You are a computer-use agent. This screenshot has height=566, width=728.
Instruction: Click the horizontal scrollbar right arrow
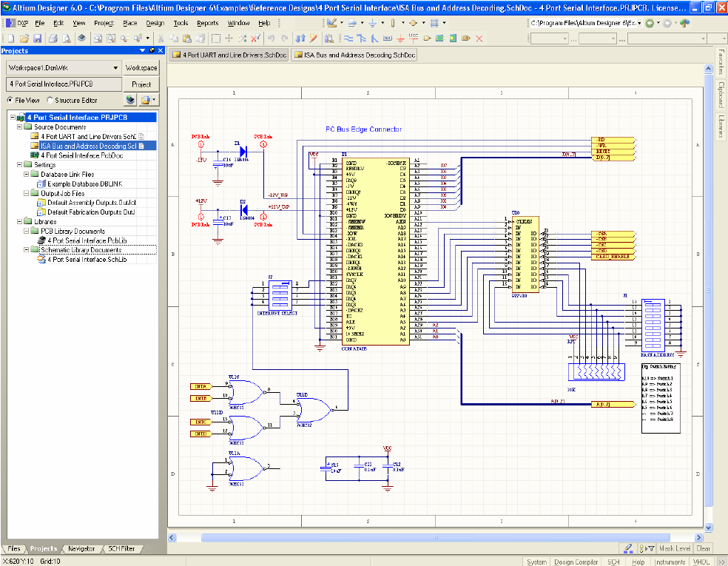pos(698,537)
